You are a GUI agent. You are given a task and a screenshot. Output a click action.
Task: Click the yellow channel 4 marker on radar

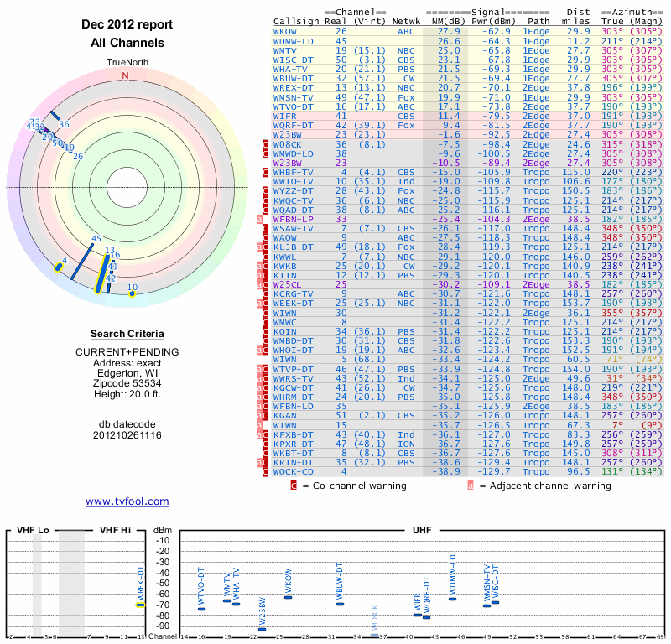(59, 267)
